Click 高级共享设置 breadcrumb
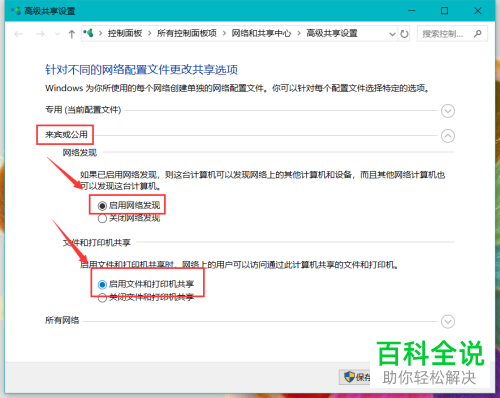 click(332, 33)
